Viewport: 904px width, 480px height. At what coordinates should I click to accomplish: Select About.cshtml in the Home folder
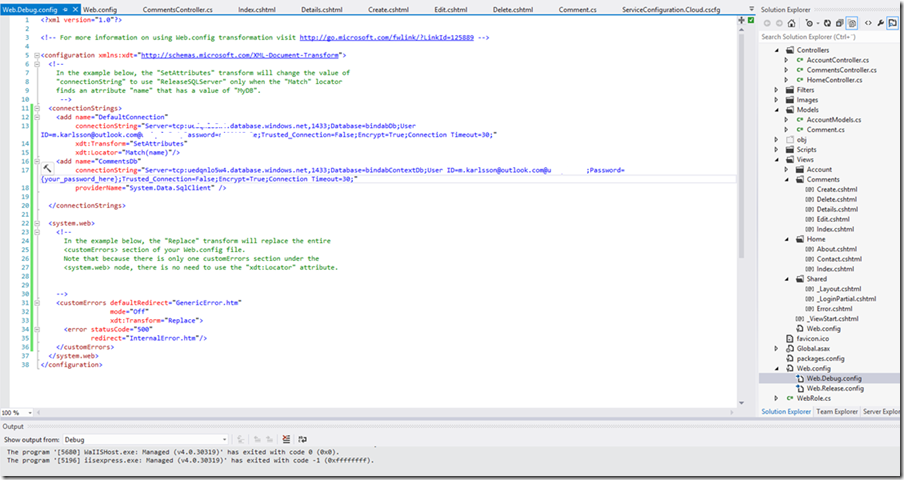(x=837, y=249)
